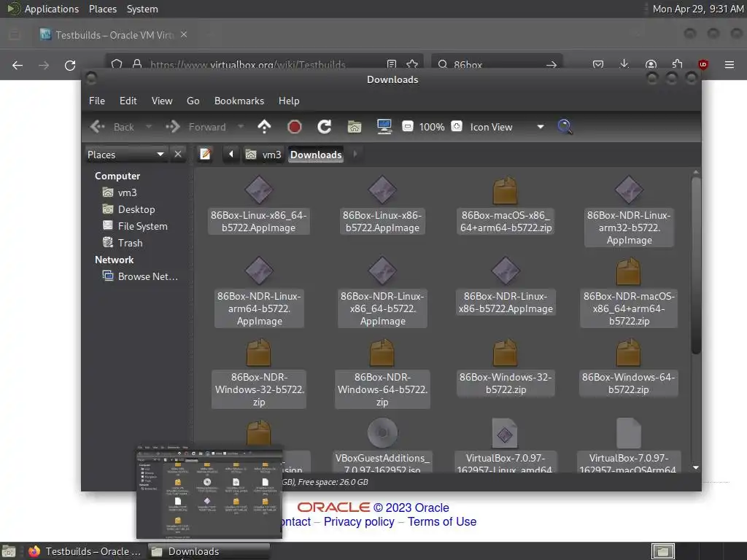This screenshot has height=560, width=747.
Task: Click show desktop icon in bottom panel
Action: [x=9, y=552]
